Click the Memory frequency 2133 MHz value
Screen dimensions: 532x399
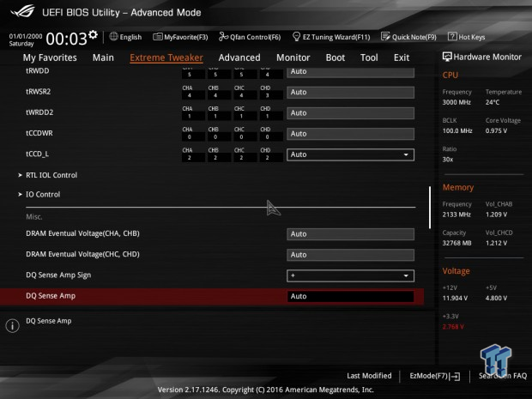456,215
